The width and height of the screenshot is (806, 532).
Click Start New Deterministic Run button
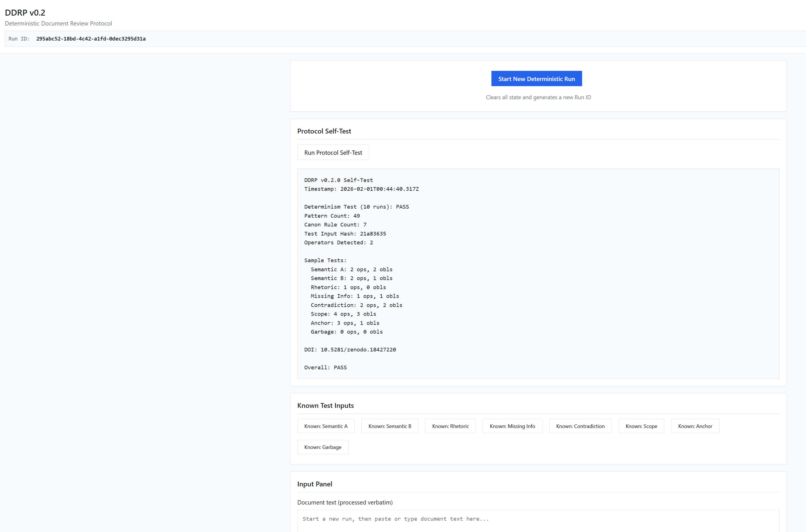[x=536, y=79]
